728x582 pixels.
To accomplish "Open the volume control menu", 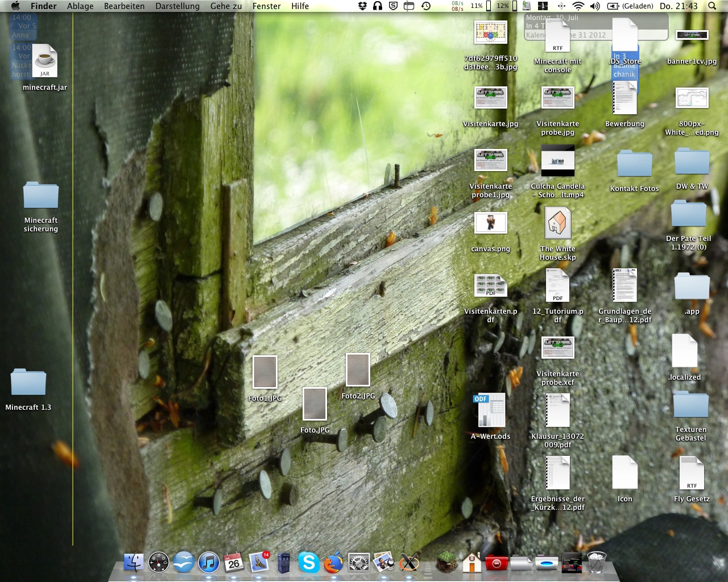I will tap(595, 6).
